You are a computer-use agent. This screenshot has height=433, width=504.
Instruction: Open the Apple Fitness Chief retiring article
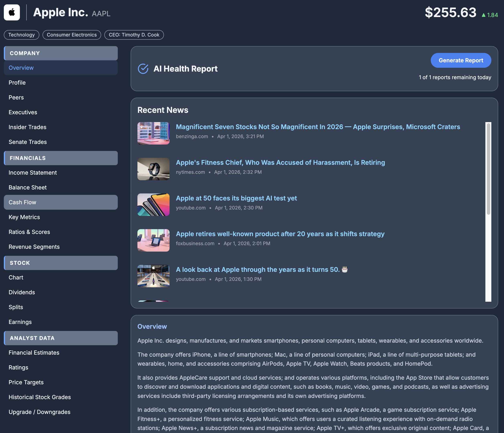pos(280,162)
